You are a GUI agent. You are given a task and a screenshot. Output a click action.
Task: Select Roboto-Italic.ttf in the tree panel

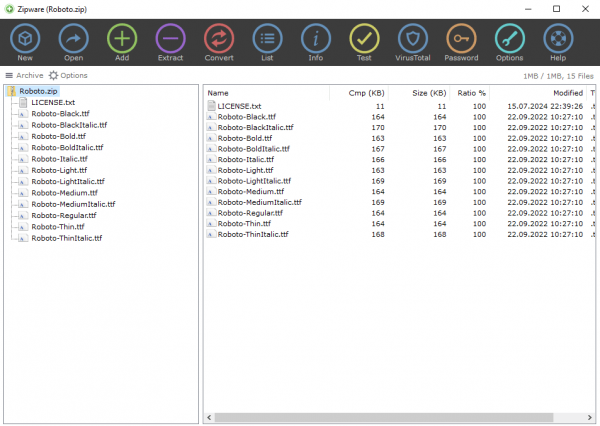tap(59, 159)
